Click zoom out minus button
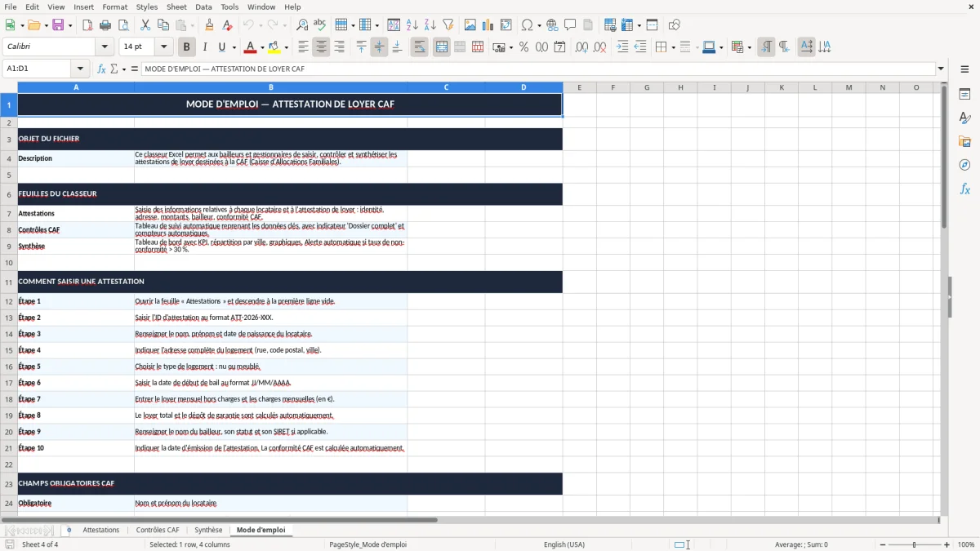This screenshot has width=980, height=551. [881, 544]
